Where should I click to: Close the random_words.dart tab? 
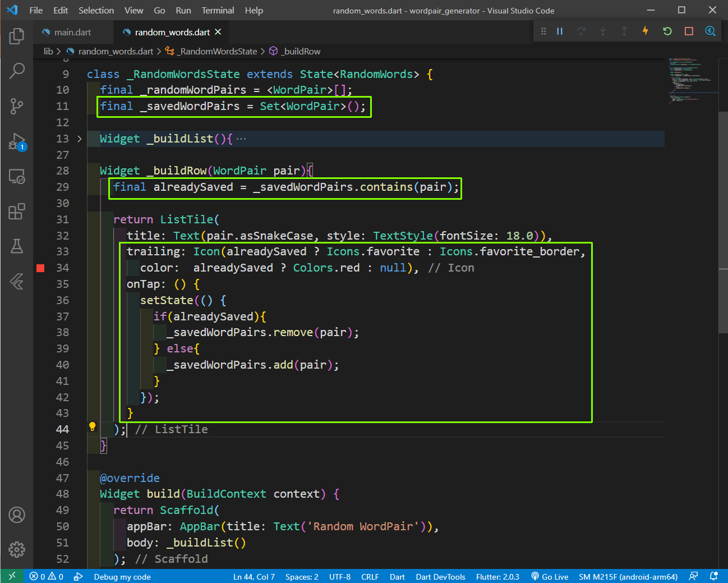pyautogui.click(x=218, y=32)
